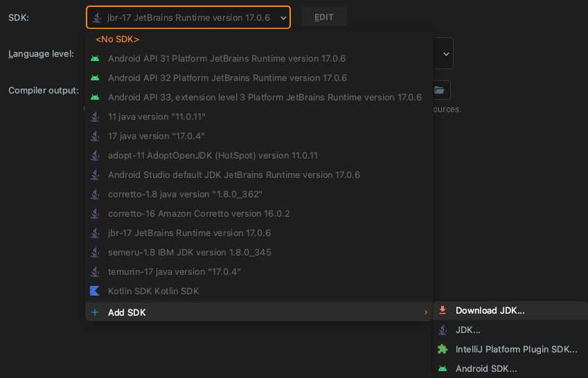Select temurin-17 java version entry
The height and width of the screenshot is (378, 588).
coord(259,272)
